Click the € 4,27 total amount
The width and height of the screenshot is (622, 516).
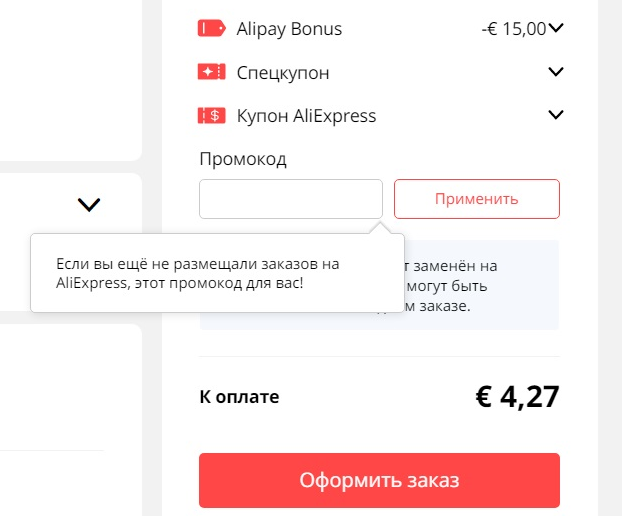coord(517,397)
